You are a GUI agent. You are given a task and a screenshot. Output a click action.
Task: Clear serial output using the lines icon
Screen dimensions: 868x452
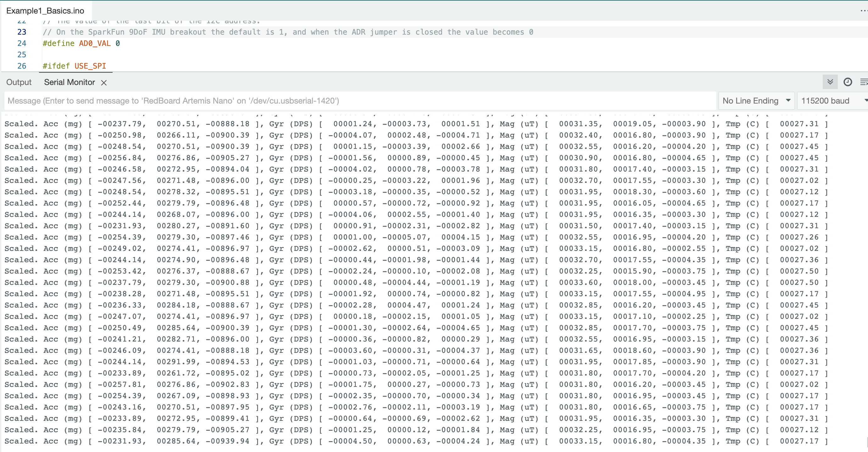864,82
